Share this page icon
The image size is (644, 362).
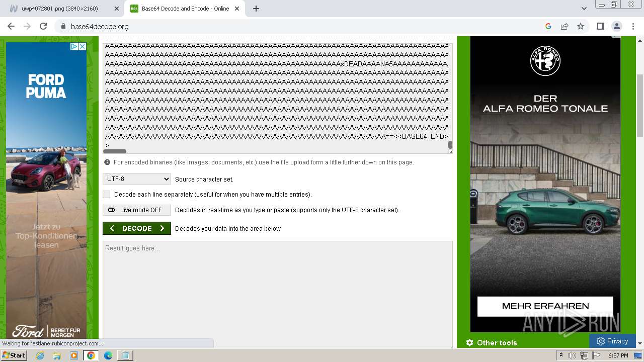565,26
